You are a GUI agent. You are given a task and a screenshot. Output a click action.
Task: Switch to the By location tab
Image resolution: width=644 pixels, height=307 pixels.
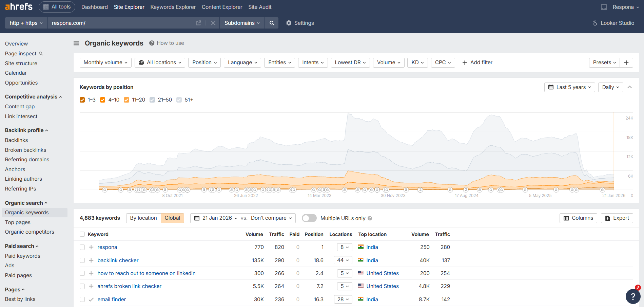coord(143,218)
